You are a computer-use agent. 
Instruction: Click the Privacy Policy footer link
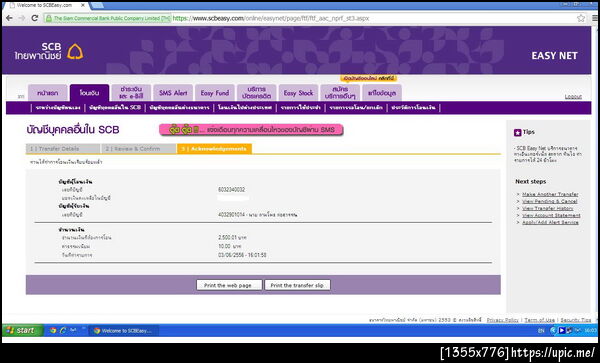coord(502,320)
